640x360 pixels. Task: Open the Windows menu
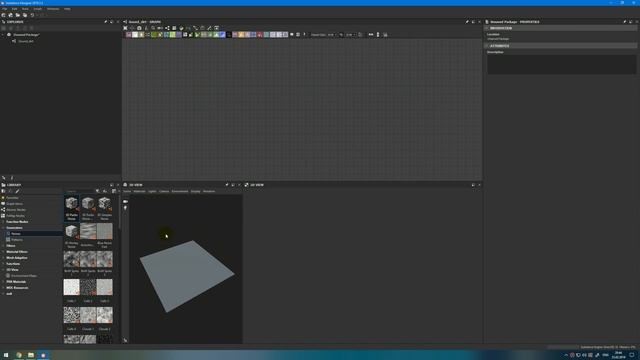tap(53, 9)
